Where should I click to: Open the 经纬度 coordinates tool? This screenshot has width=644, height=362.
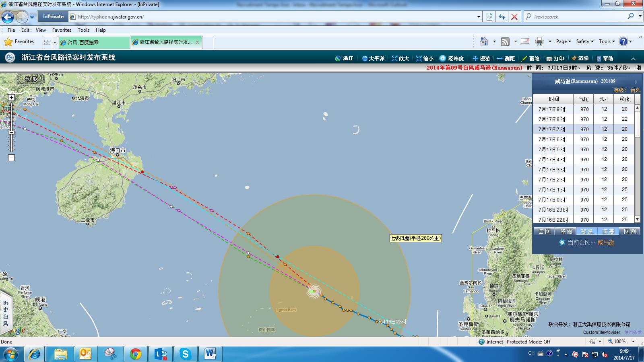pos(452,58)
